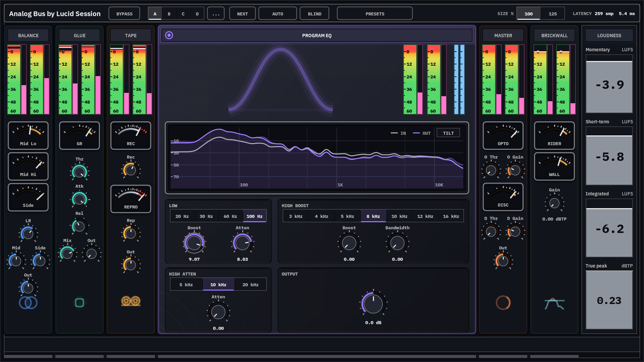Click the NEXT button

[243, 14]
